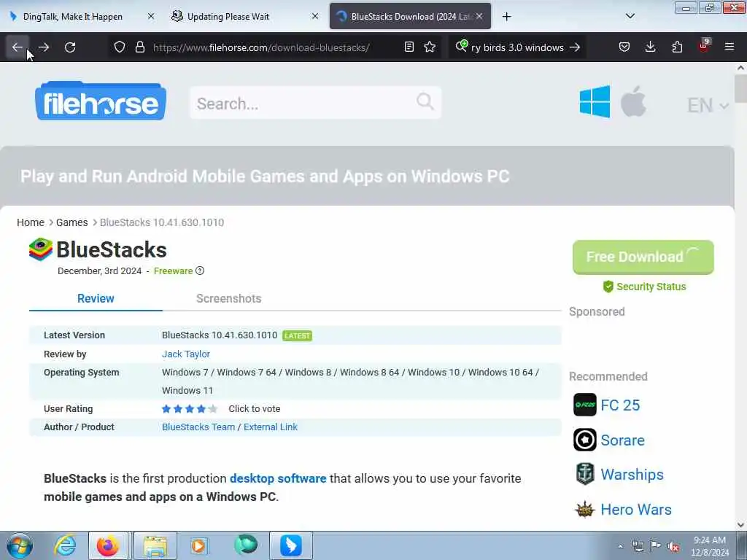Click the 'Click to vote' text
Image resolution: width=747 pixels, height=560 pixels.
tap(255, 409)
